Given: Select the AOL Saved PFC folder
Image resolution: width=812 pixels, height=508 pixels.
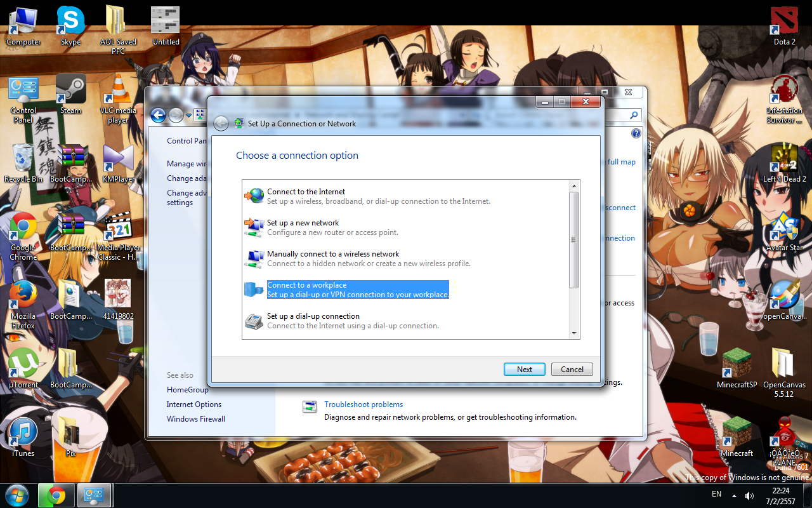Looking at the screenshot, I should (x=118, y=30).
